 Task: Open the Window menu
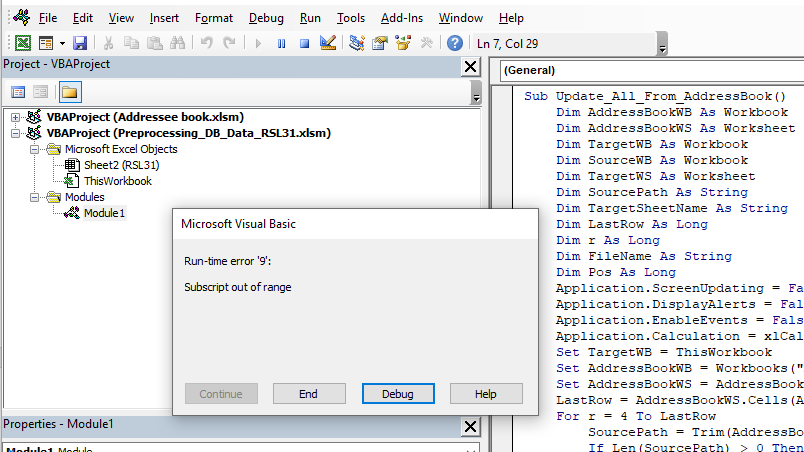pyautogui.click(x=460, y=18)
